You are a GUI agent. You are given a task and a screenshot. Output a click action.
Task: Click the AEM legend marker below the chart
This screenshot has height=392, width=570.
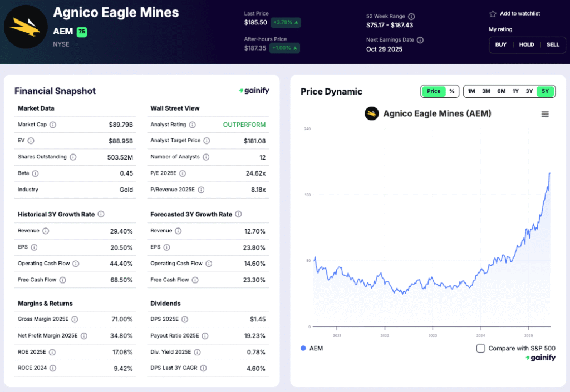click(x=303, y=348)
